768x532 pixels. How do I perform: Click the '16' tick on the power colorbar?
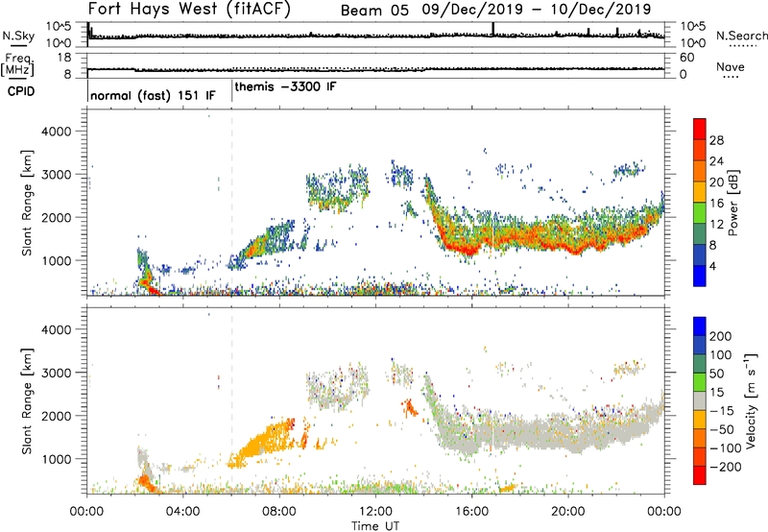click(x=716, y=204)
